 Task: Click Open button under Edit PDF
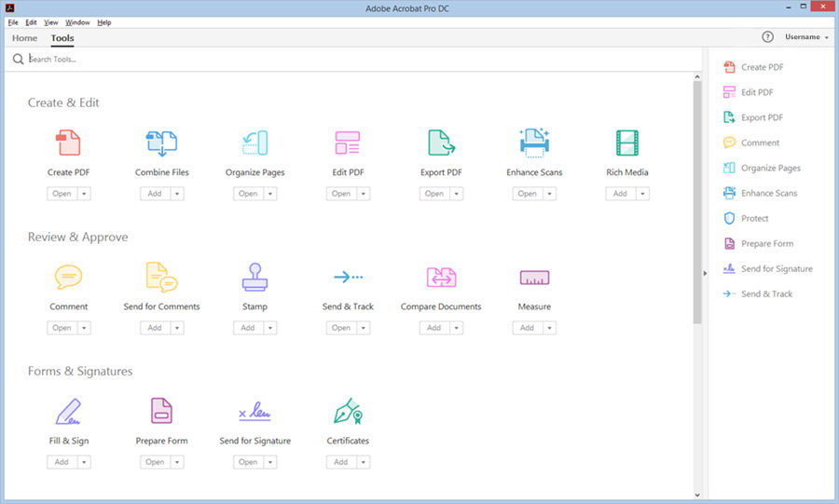point(341,194)
